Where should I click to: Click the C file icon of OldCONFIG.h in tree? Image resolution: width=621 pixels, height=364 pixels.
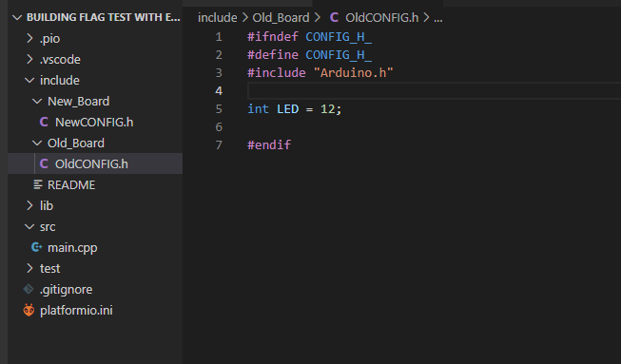[44, 163]
